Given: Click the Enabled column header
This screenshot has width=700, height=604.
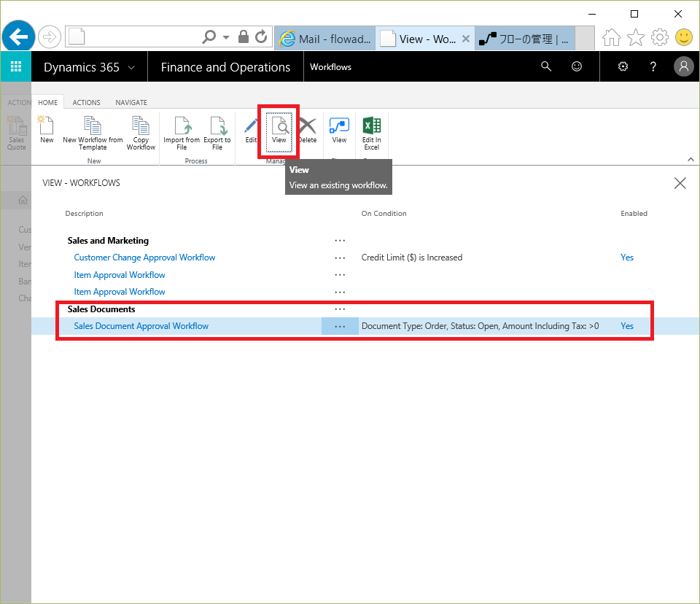Looking at the screenshot, I should click(634, 214).
